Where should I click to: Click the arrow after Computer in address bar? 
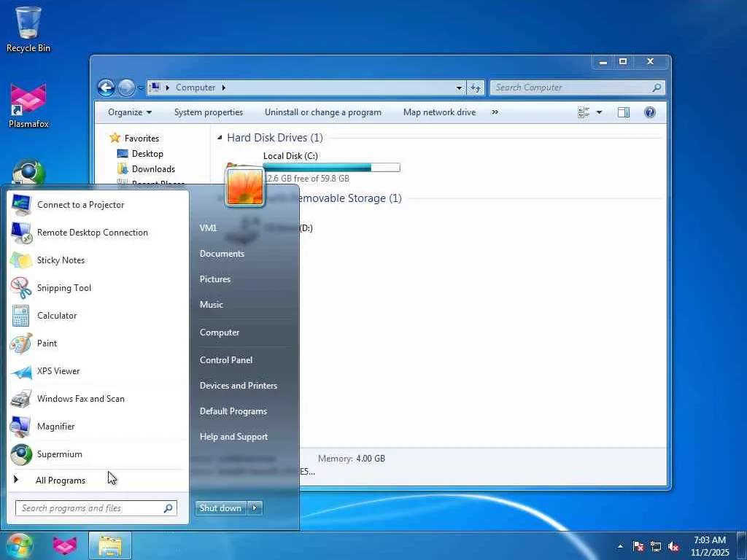223,87
